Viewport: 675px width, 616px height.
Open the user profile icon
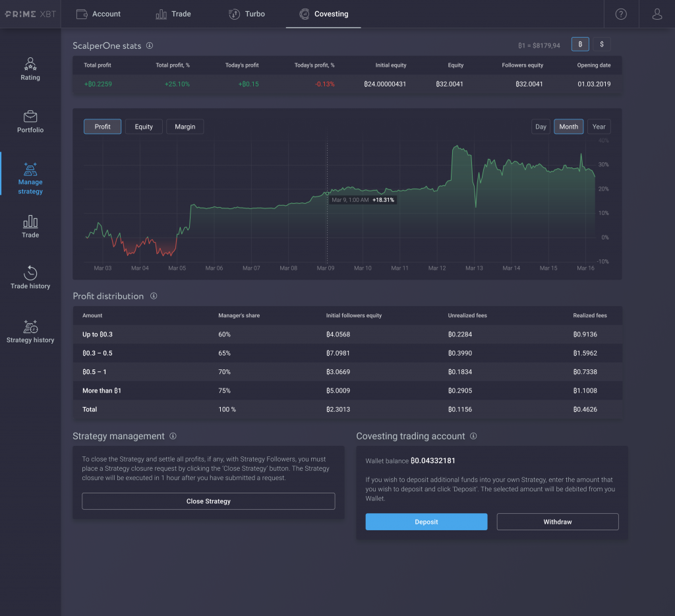[656, 13]
